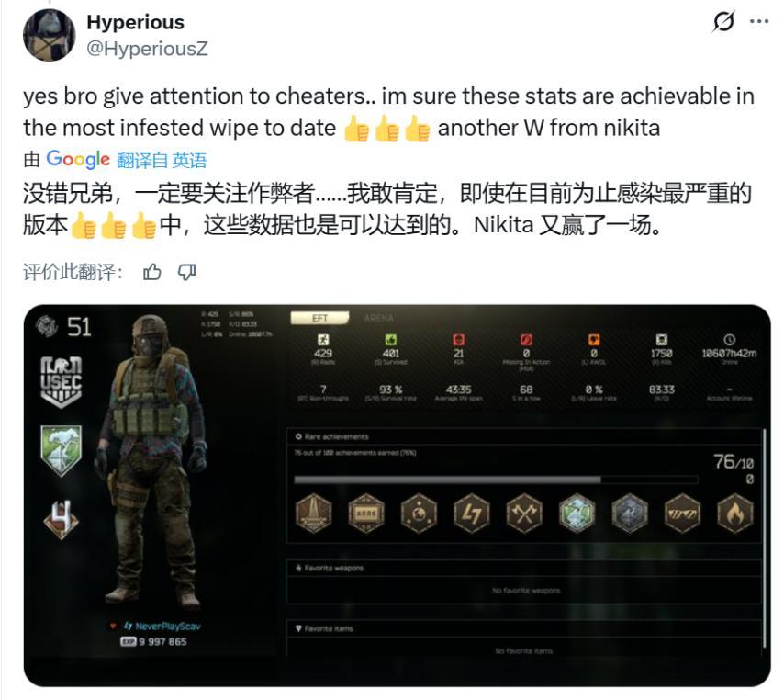
Task: Select the sunglasses achievement badge
Action: (682, 514)
